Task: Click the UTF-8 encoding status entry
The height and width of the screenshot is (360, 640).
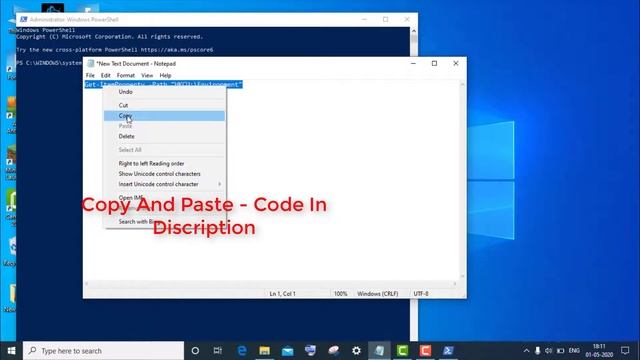Action: tap(421, 293)
